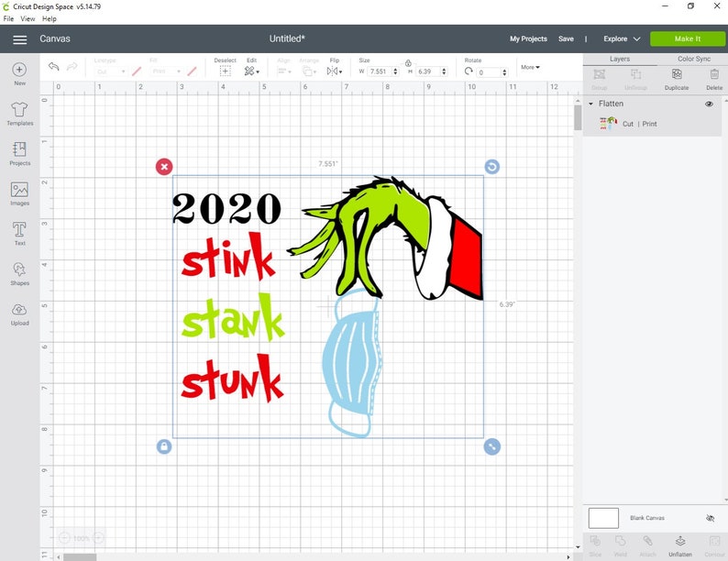Open the Help menu

click(x=50, y=19)
